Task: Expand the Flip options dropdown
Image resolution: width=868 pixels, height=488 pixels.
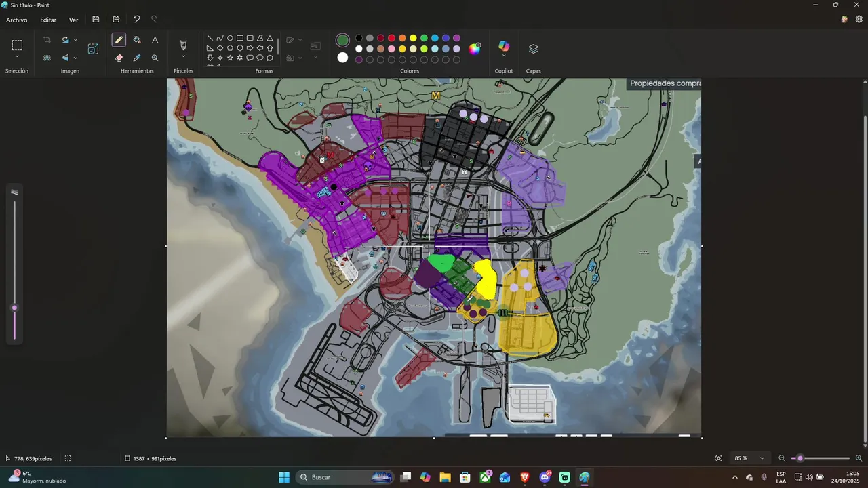Action: click(x=75, y=58)
